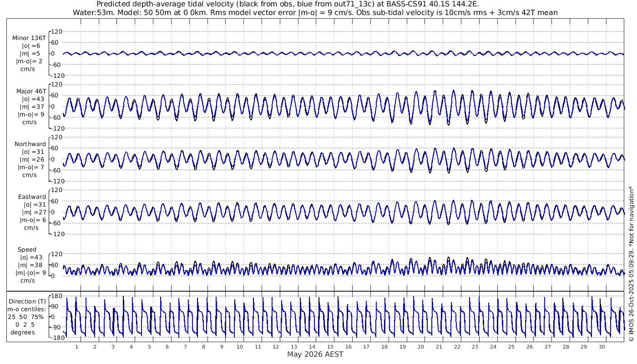Pick day 25 on the date axis
Image resolution: width=637 pixels, height=364 pixels.
pos(511,347)
